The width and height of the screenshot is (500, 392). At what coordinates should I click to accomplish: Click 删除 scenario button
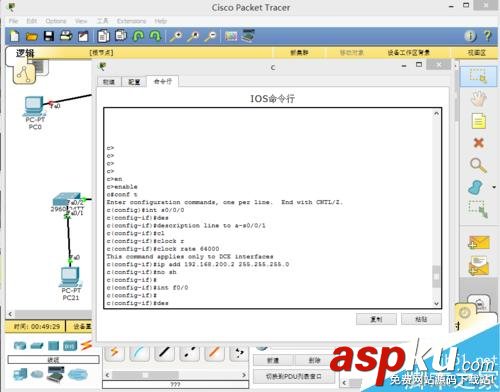[x=314, y=360]
